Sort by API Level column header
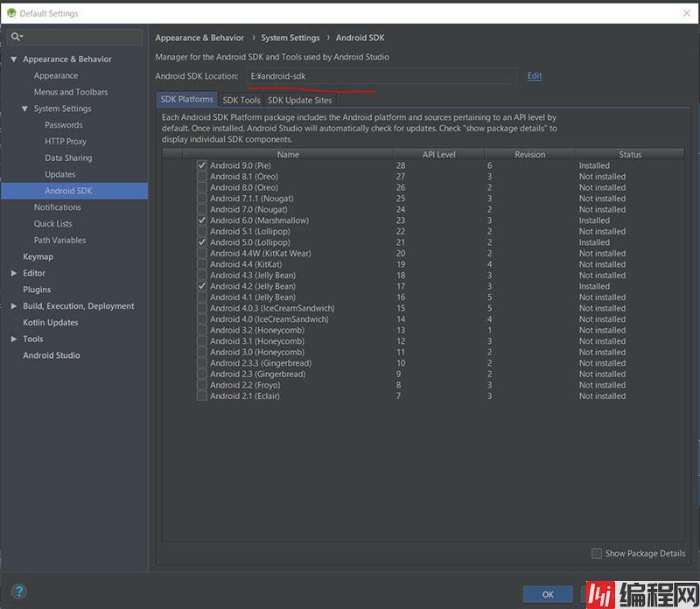700x609 pixels. [x=439, y=154]
